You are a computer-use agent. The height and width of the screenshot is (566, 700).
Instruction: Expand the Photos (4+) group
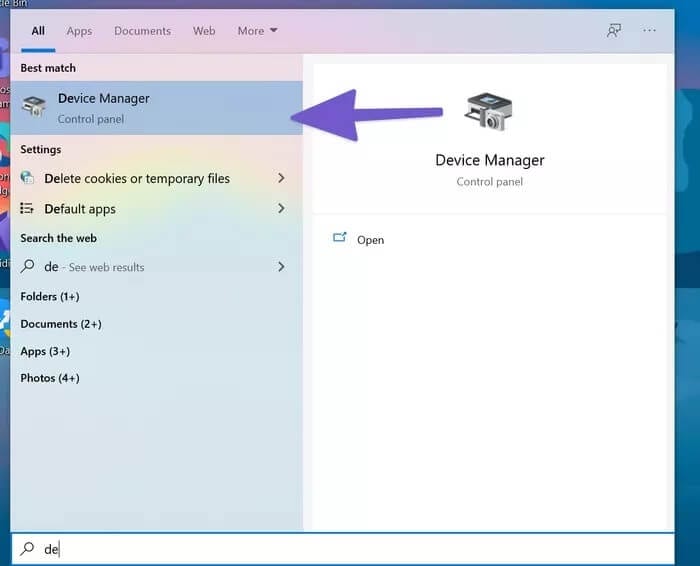point(50,378)
